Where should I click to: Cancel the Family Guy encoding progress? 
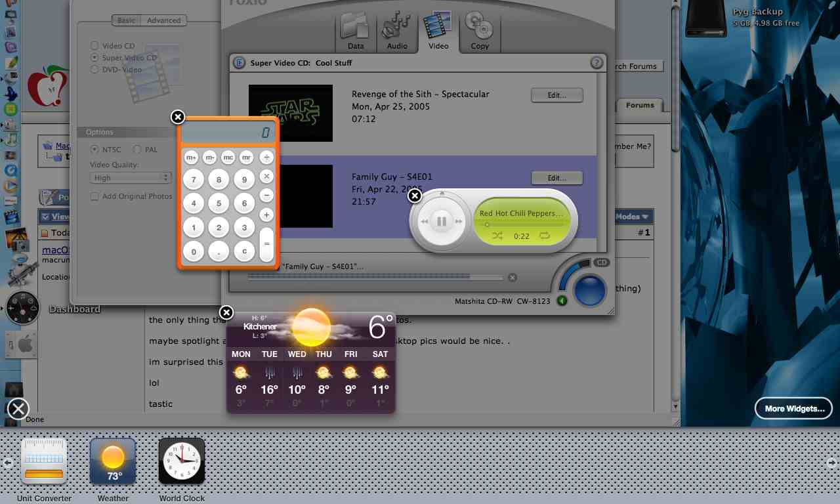click(513, 278)
